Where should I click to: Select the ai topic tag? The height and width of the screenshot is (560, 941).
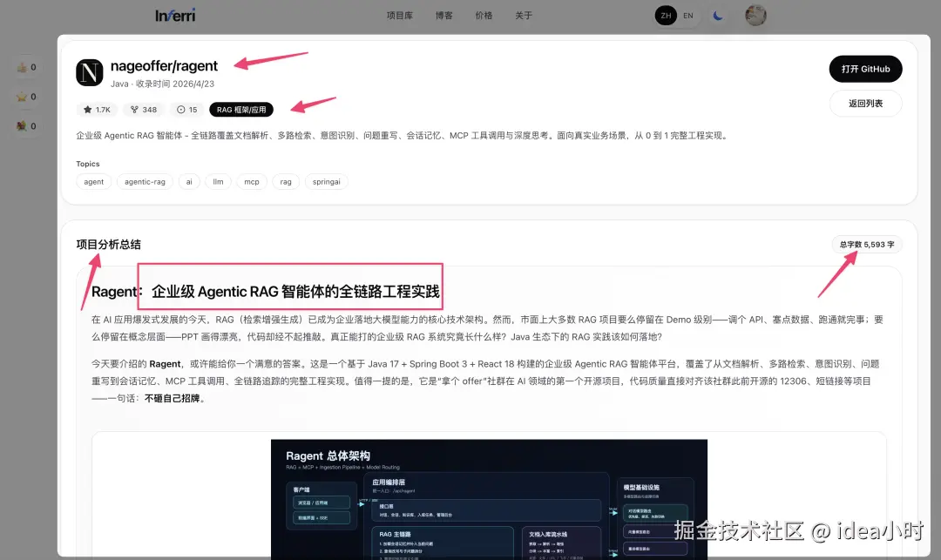(x=189, y=182)
